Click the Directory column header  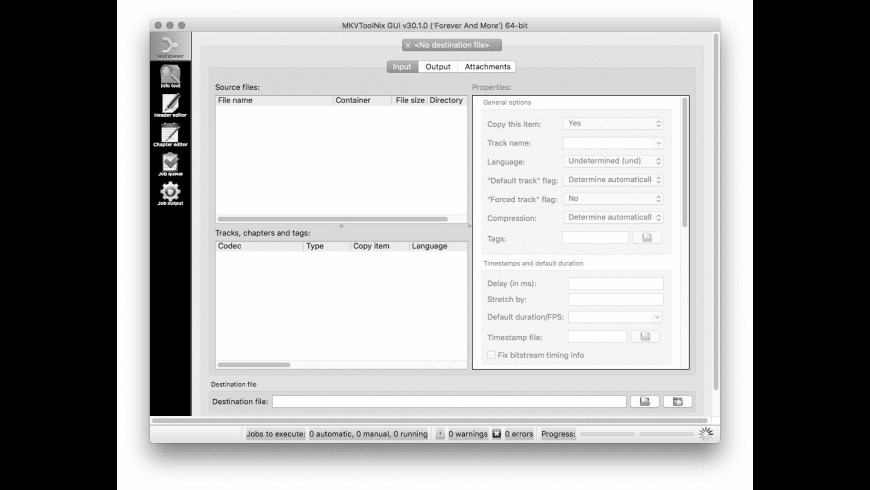(x=447, y=100)
